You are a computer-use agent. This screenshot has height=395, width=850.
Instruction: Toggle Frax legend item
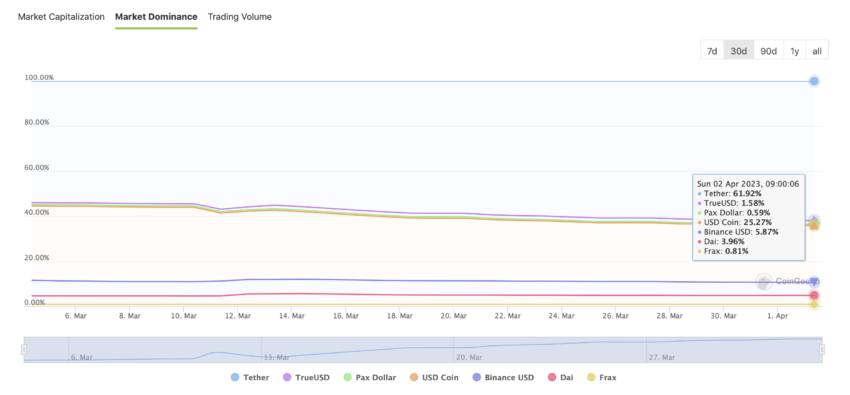click(601, 378)
